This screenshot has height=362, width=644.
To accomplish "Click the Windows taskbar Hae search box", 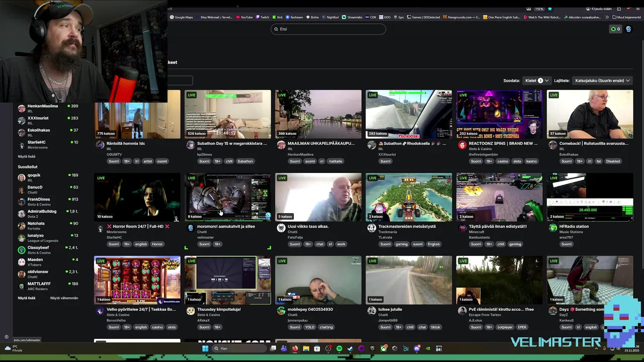I will pyautogui.click(x=238, y=348).
